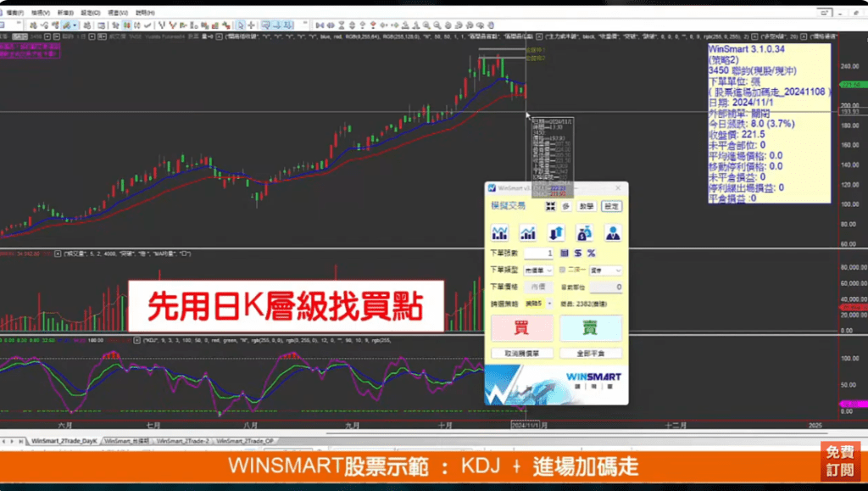Click the 教學 tutorial button in WinSmart
868x491 pixels.
[x=587, y=206]
